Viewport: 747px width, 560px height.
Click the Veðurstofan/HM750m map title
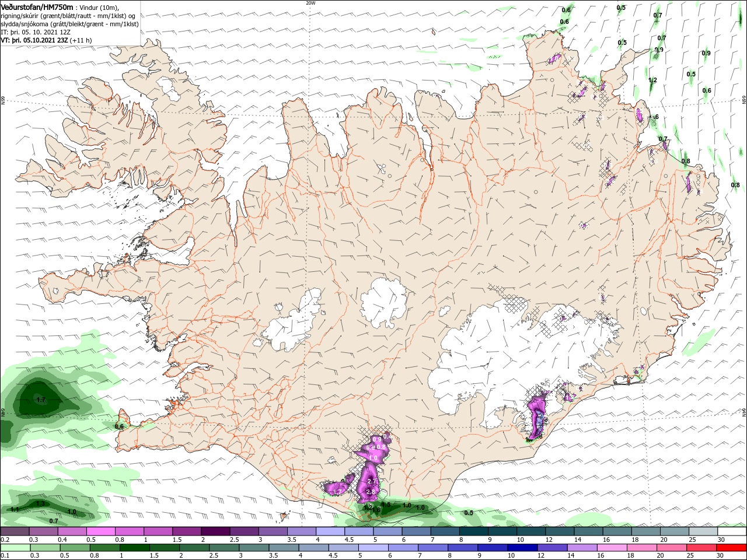(37, 6)
